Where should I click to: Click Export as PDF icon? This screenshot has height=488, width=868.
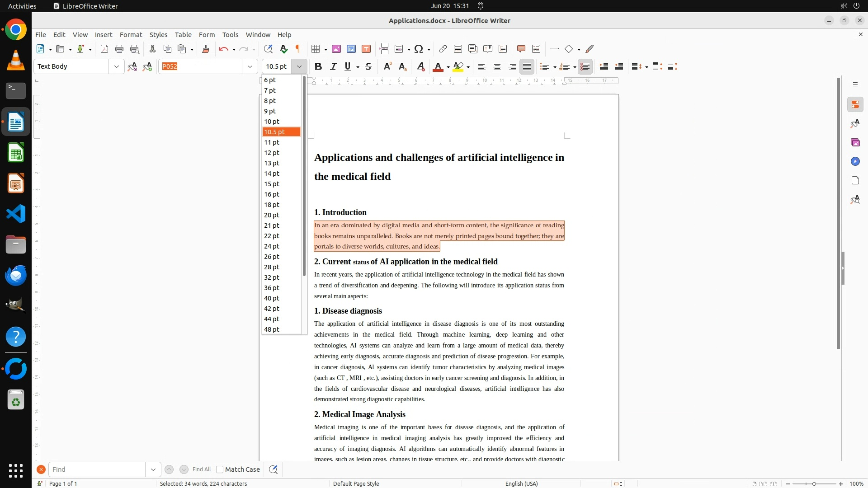click(x=104, y=49)
